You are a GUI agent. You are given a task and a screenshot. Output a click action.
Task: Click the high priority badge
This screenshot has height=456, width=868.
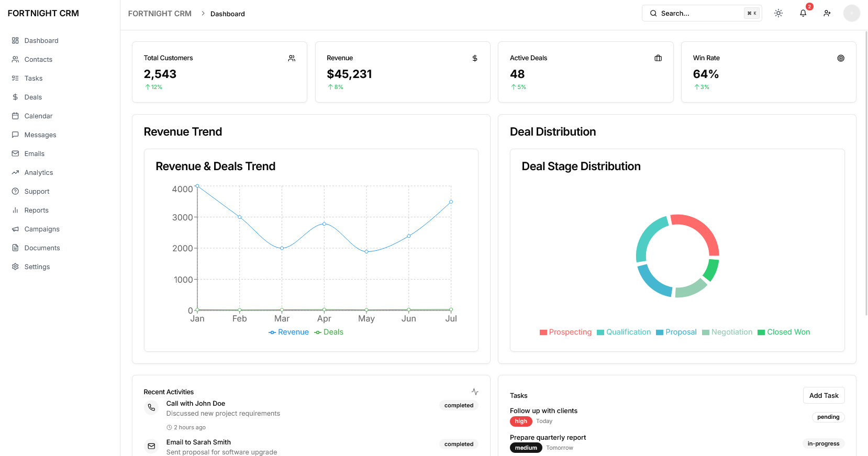(521, 421)
